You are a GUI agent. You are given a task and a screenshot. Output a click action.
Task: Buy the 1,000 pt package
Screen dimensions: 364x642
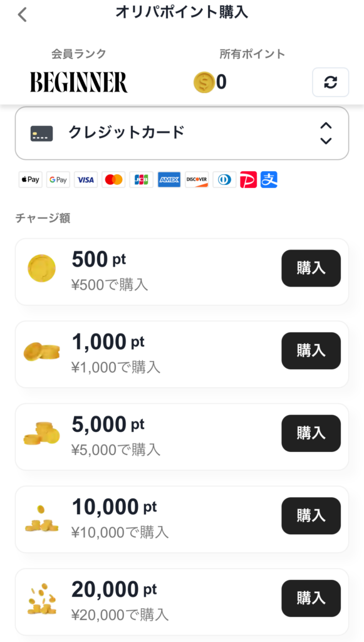point(311,351)
